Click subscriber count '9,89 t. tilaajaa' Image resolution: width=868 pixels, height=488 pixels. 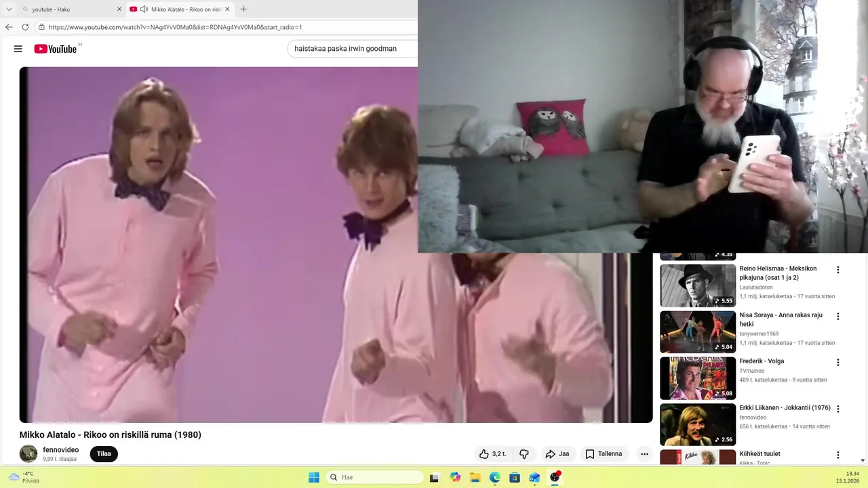click(60, 459)
